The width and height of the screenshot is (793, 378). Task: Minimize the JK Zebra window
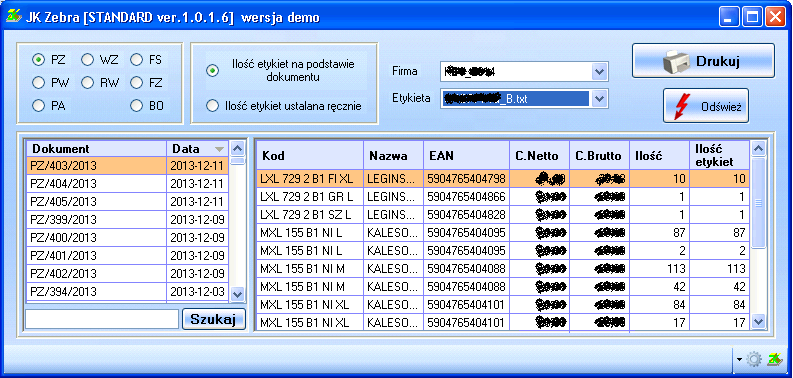click(x=728, y=17)
